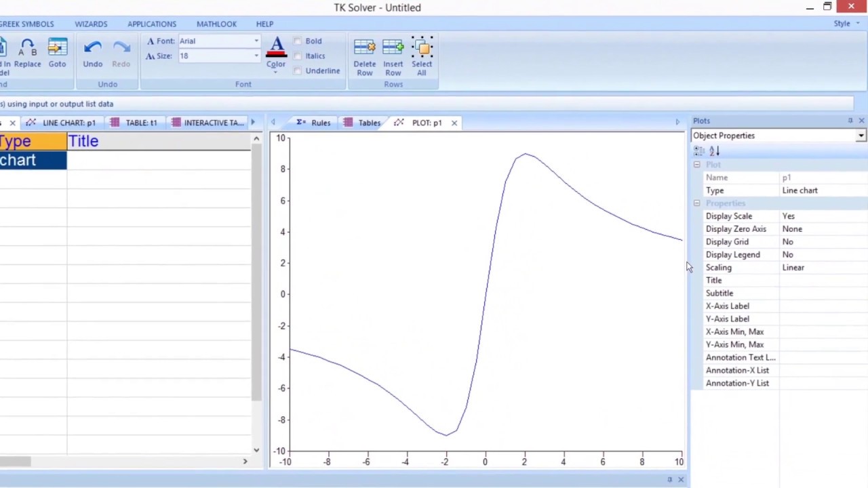Switch to the Rules tab
The width and height of the screenshot is (868, 488).
click(x=313, y=123)
